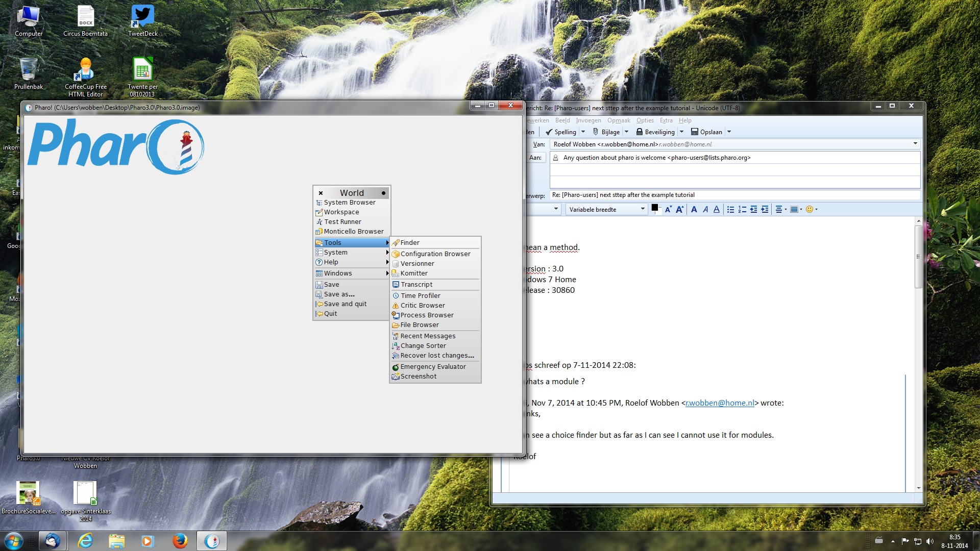Viewport: 980px width, 551px height.
Task: Click Firefox icon in taskbar
Action: click(180, 541)
